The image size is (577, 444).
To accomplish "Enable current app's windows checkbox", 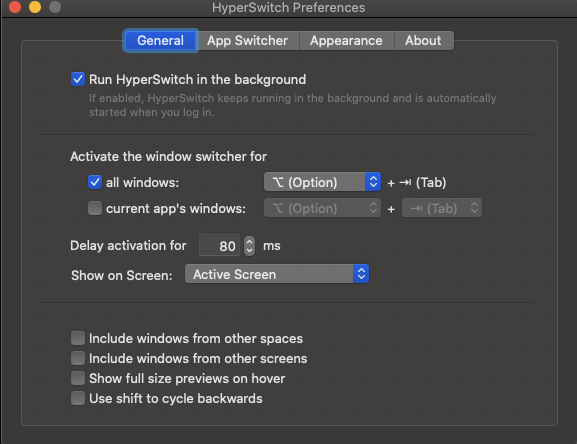I will (x=95, y=208).
